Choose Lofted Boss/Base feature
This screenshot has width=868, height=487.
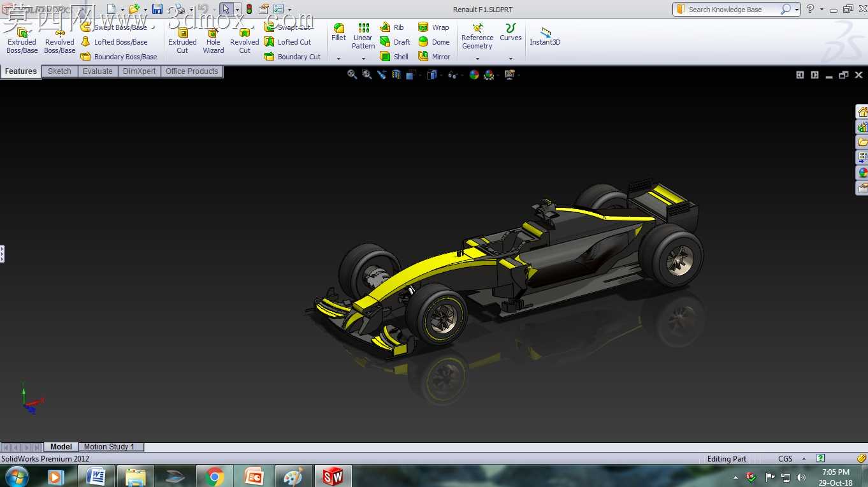[x=114, y=42]
